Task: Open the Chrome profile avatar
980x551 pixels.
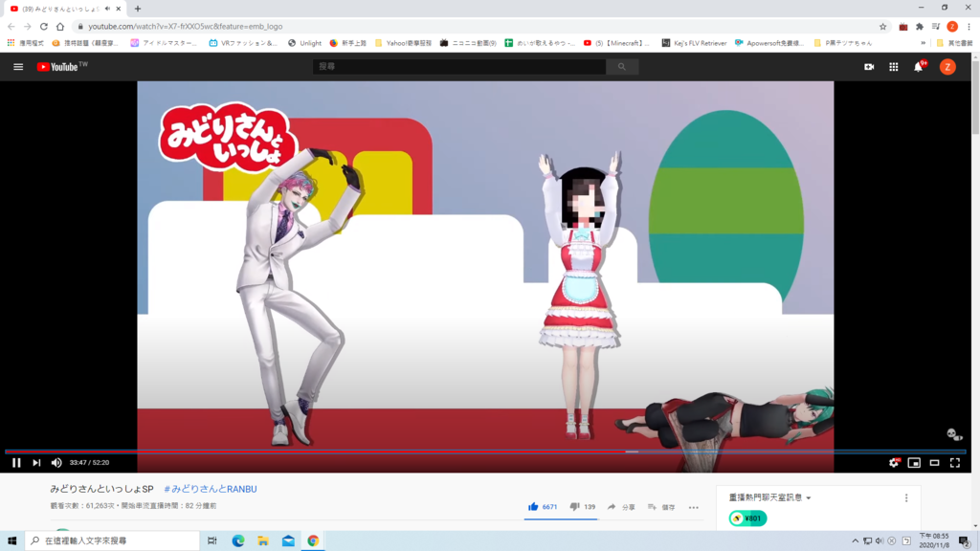Action: pos(952,26)
